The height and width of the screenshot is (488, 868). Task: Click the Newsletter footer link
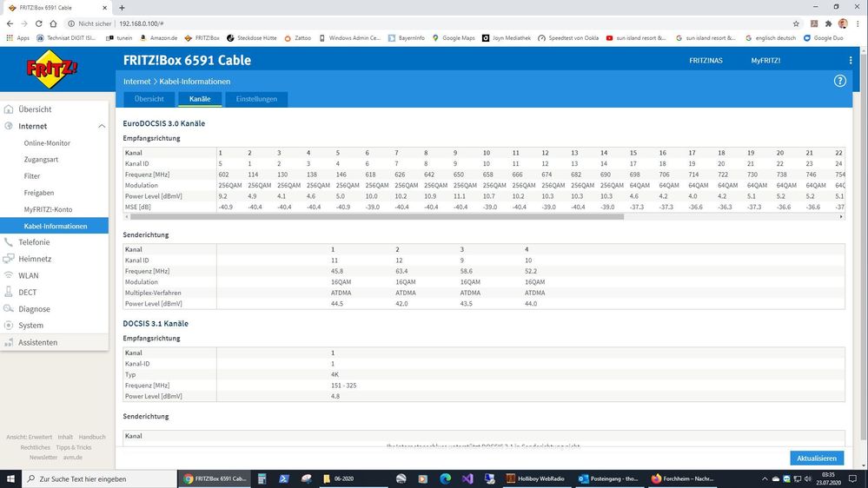point(43,458)
